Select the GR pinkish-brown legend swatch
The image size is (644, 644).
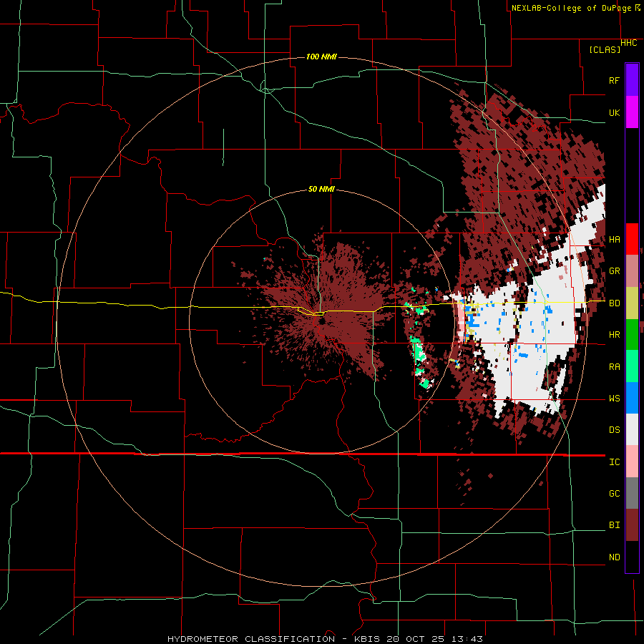pyautogui.click(x=632, y=271)
